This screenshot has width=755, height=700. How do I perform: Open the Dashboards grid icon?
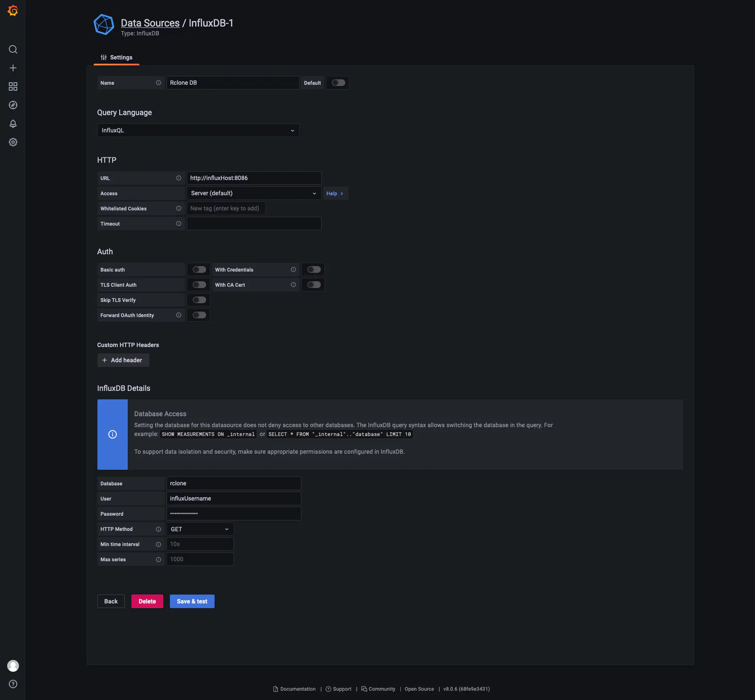13,86
